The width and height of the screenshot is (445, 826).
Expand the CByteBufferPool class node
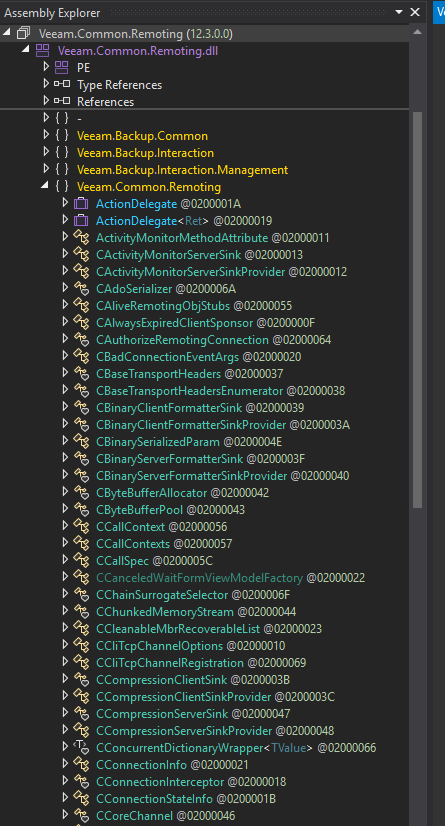tap(65, 509)
